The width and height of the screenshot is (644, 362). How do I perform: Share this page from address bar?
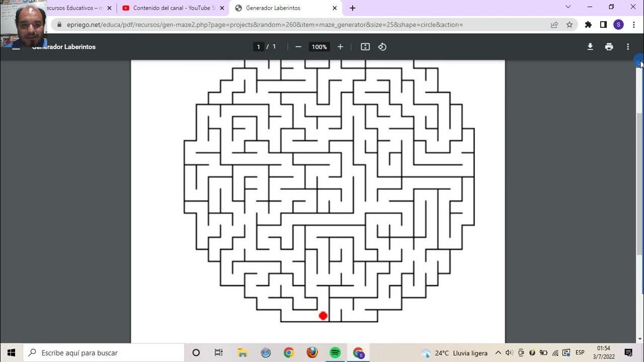pyautogui.click(x=554, y=25)
